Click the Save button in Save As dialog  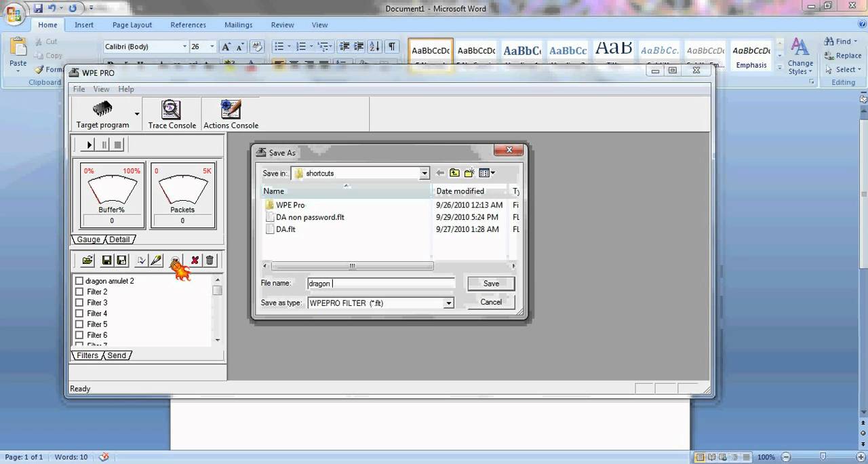pyautogui.click(x=491, y=284)
